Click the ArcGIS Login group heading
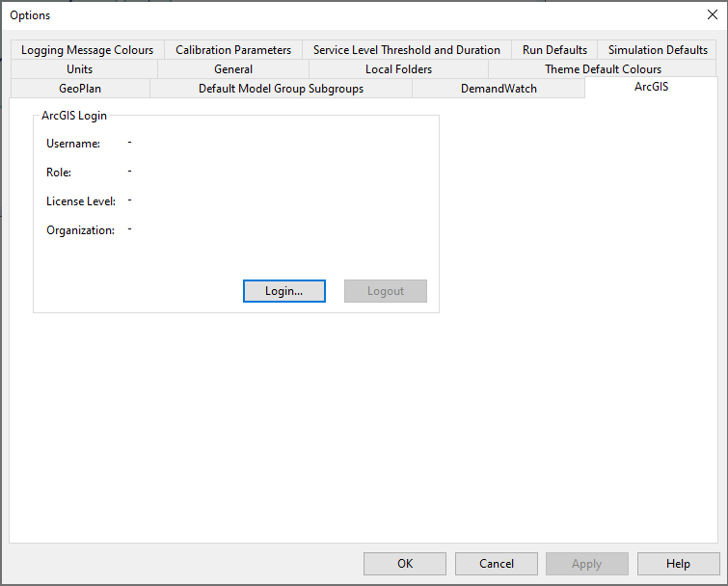This screenshot has width=728, height=586. tap(74, 116)
